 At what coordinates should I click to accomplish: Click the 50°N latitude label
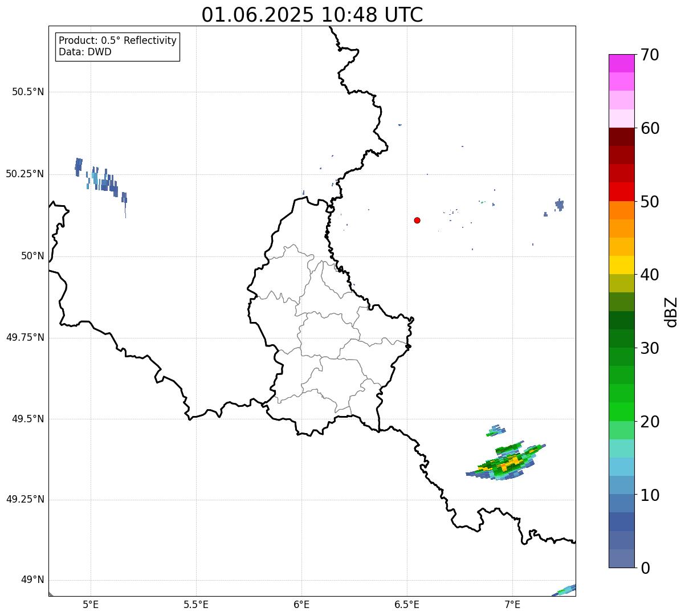32,256
